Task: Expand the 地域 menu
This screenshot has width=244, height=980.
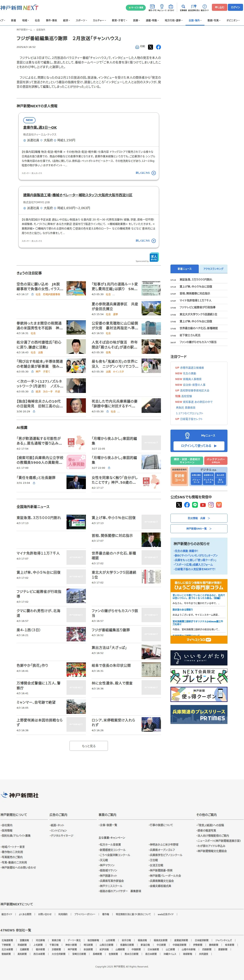Action: pos(25,21)
